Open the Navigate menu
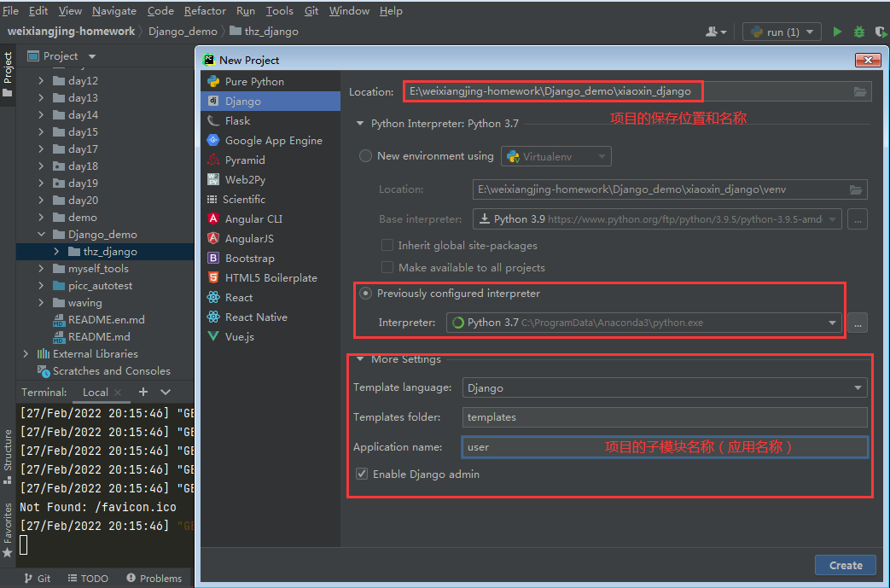Image resolution: width=890 pixels, height=588 pixels. 114,11
